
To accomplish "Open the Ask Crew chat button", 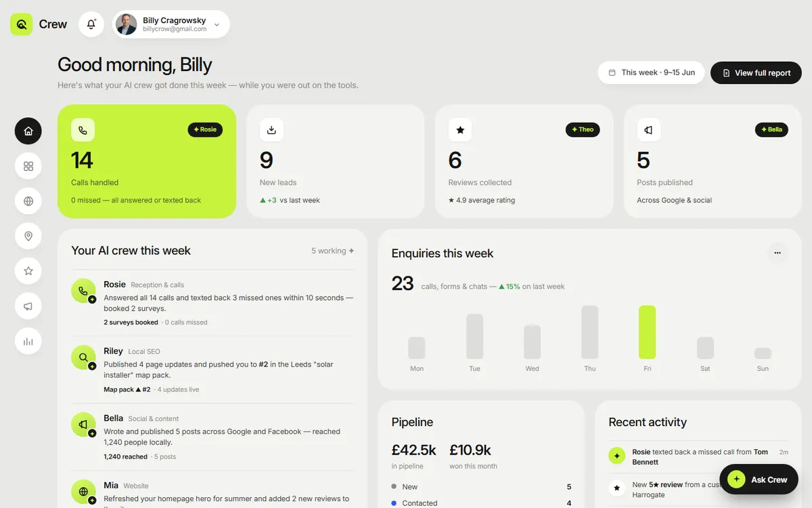I will pyautogui.click(x=759, y=480).
